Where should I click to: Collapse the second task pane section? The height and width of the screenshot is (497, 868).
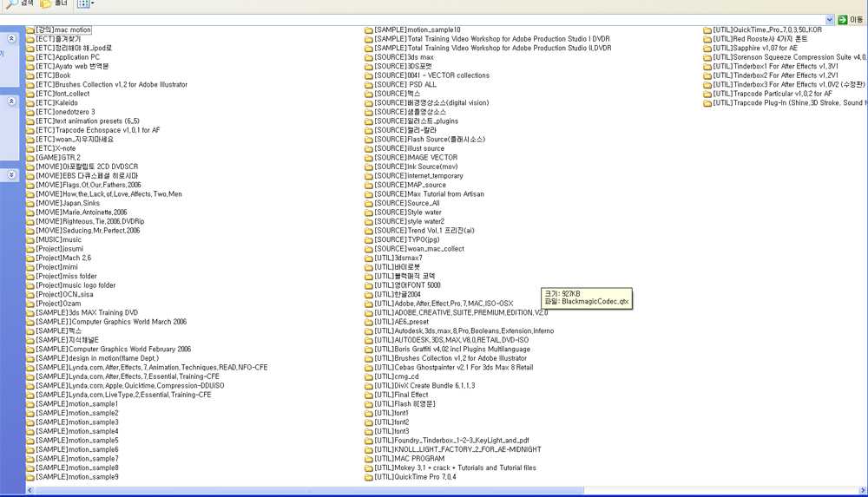point(11,101)
